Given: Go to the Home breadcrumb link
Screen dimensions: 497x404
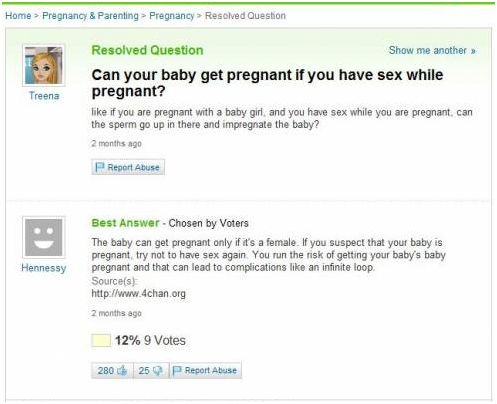Looking at the screenshot, I should 18,16.
